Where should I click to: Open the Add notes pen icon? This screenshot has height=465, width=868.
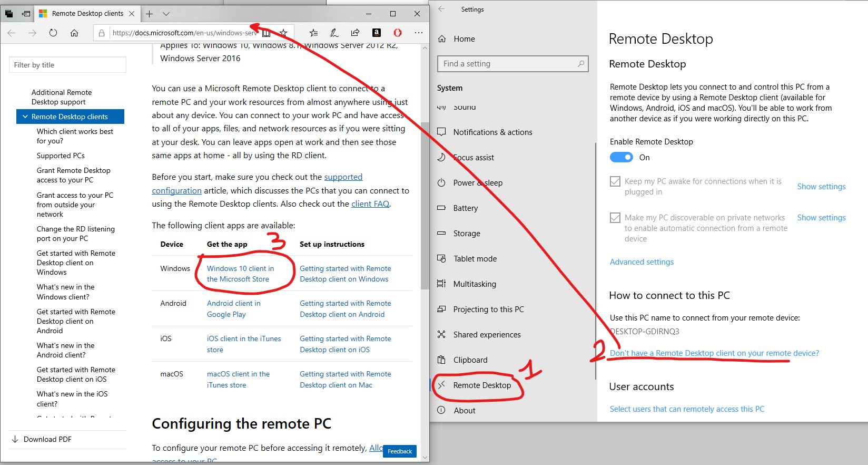334,33
